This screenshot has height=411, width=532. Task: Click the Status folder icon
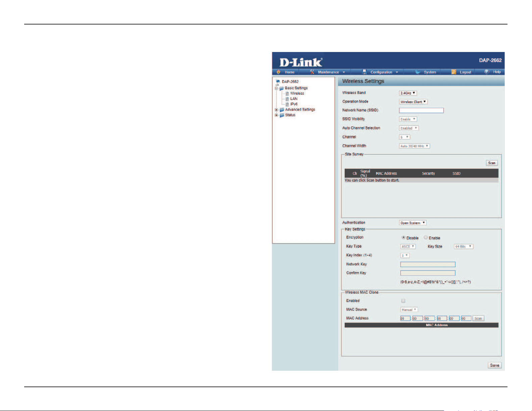pyautogui.click(x=282, y=115)
